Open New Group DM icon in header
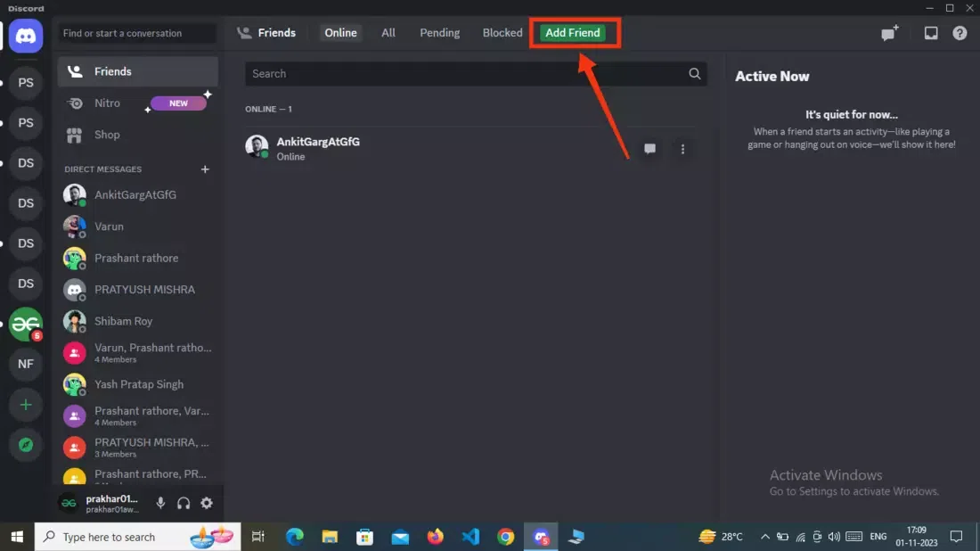 click(x=889, y=33)
